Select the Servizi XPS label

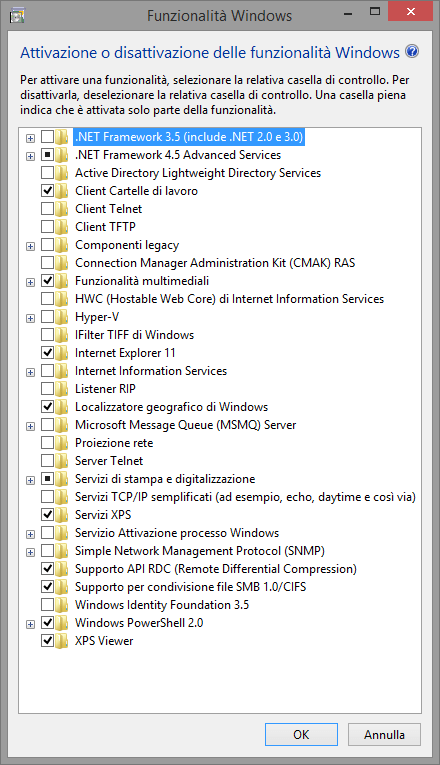[103, 515]
